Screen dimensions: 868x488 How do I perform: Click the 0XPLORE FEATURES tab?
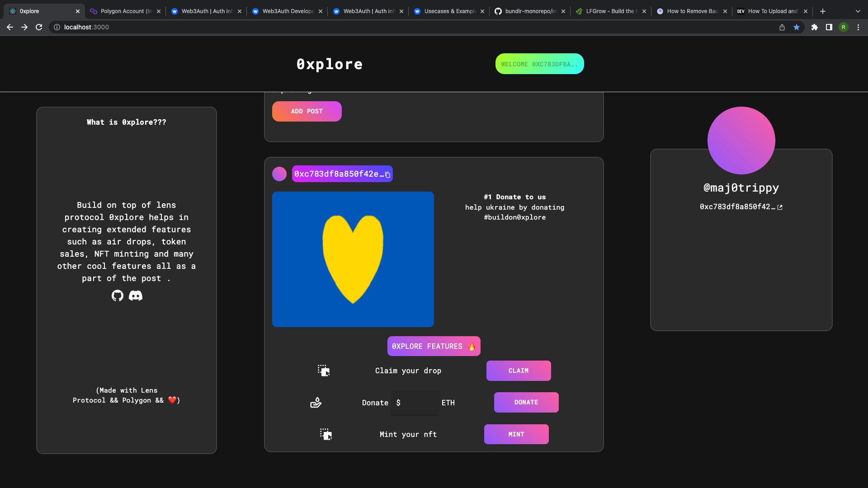click(x=434, y=346)
